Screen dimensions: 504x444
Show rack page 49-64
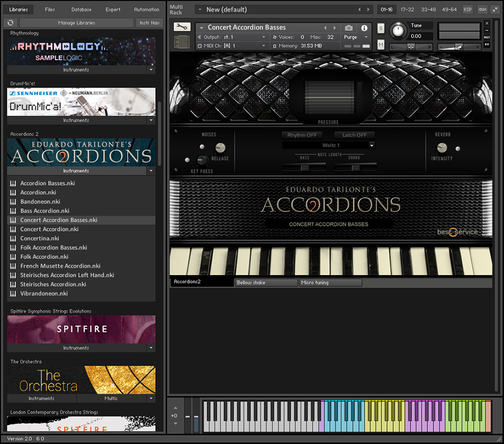tap(449, 10)
